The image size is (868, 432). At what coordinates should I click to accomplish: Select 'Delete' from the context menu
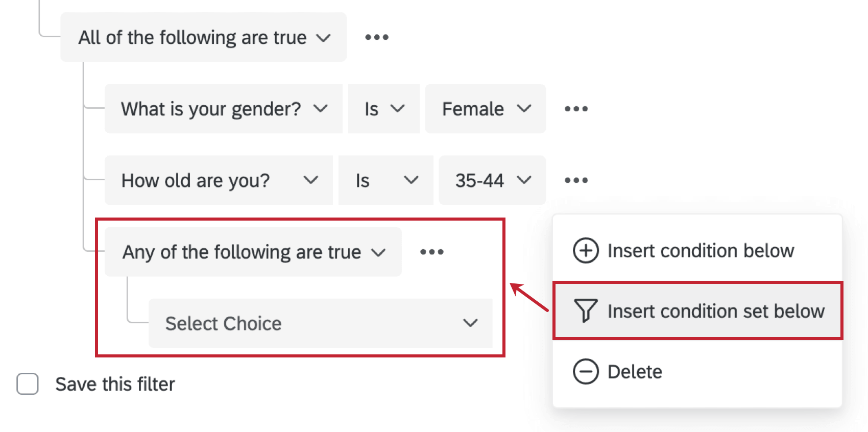[x=634, y=371]
